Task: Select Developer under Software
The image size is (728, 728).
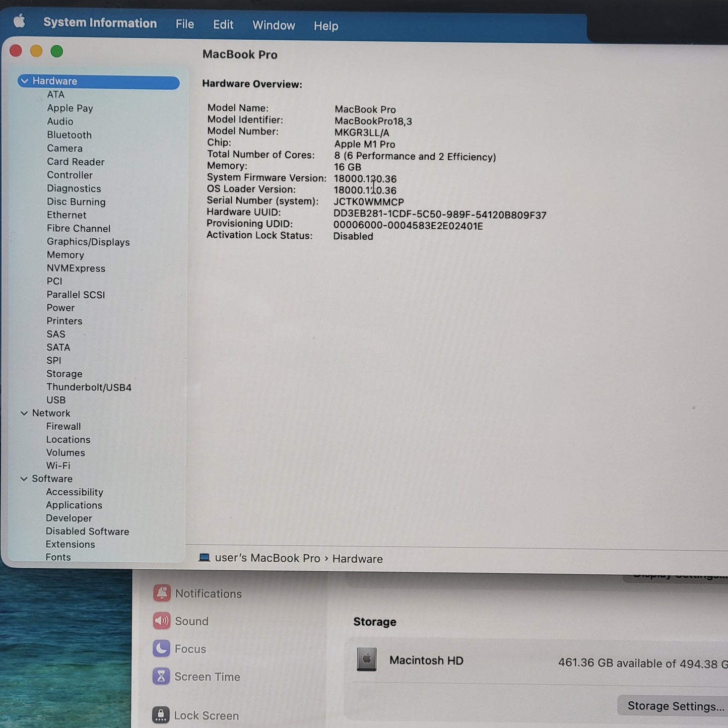Action: point(69,518)
